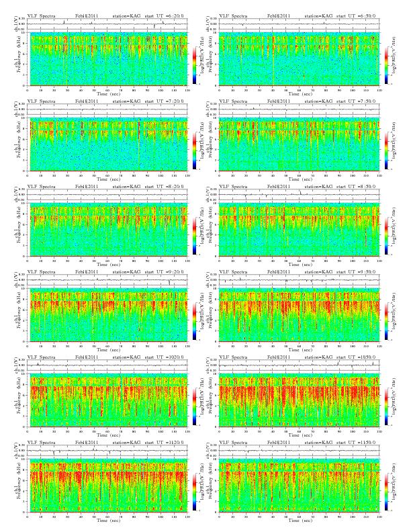Image resolution: width=411 pixels, height=532 pixels.
Task: Click the 'start UT =6:50:0' title text
Action: (x=356, y=16)
